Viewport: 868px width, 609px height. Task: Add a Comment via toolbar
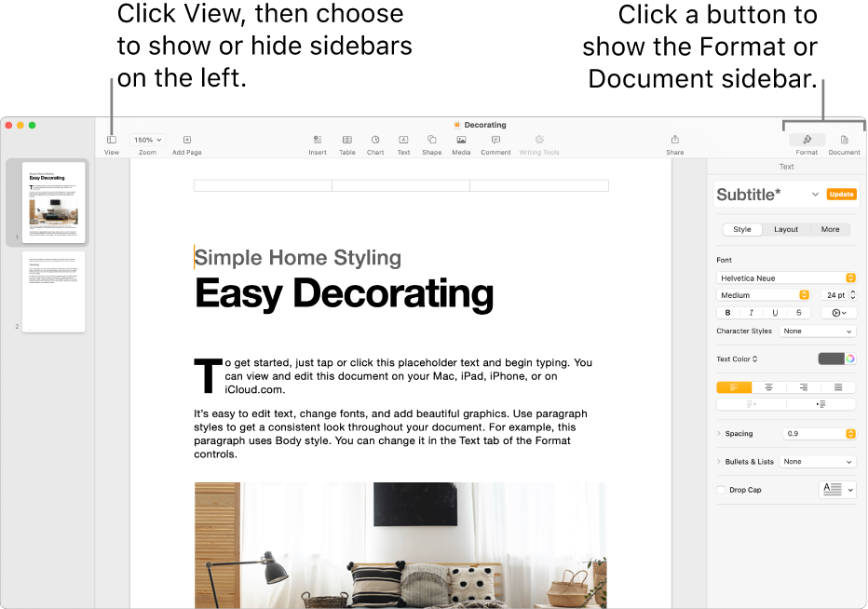point(495,142)
